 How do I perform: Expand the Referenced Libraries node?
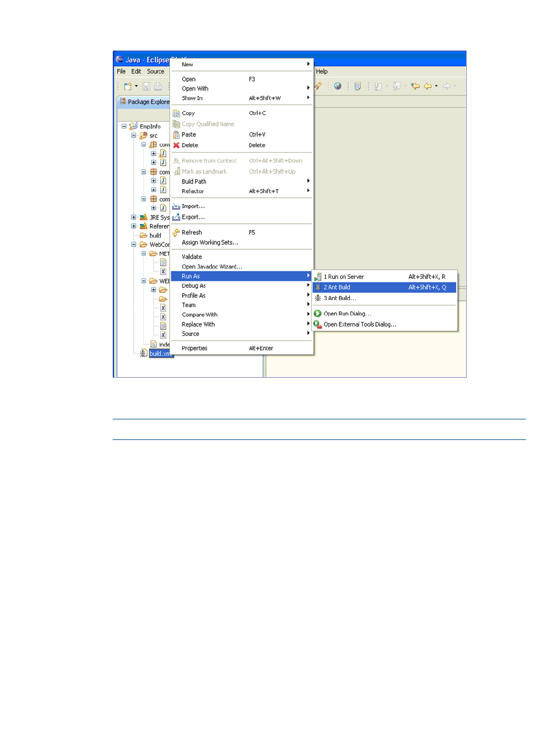point(134,226)
